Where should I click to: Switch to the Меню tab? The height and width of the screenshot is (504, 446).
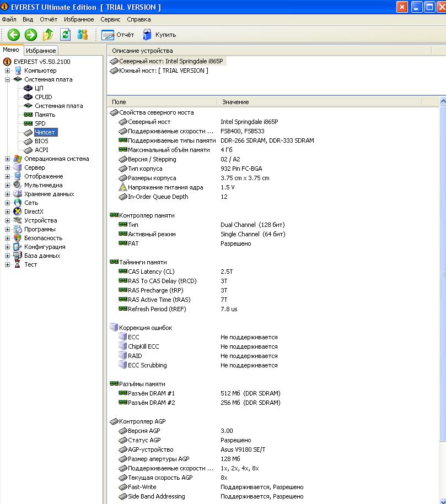(11, 50)
